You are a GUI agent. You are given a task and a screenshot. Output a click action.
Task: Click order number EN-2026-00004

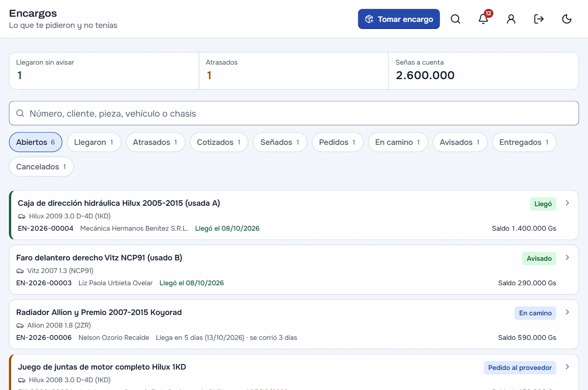click(46, 228)
